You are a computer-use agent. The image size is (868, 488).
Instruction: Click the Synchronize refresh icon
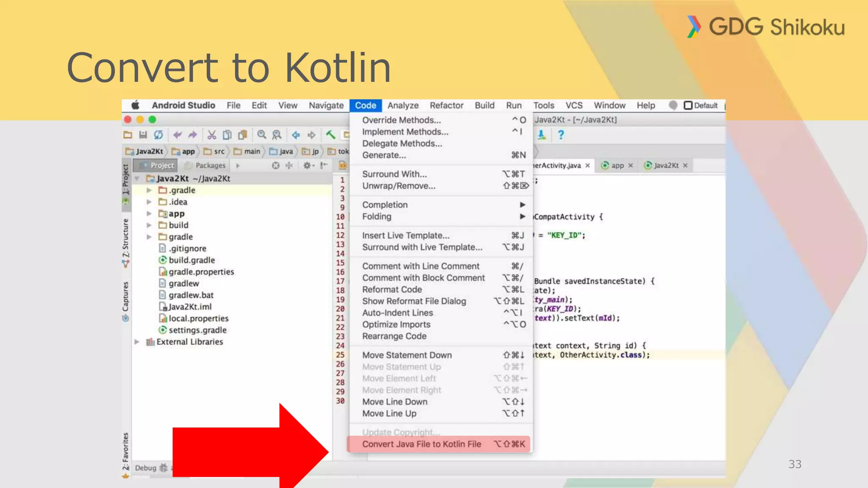click(x=158, y=135)
